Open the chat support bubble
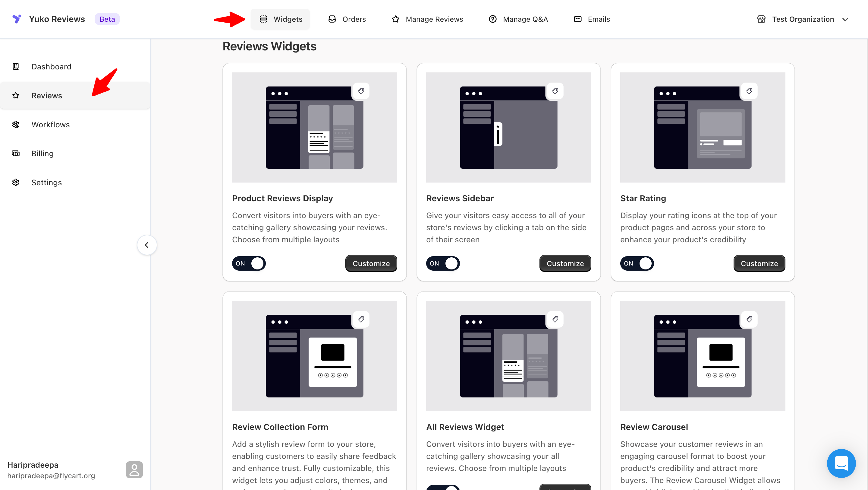This screenshot has height=490, width=868. 841,463
